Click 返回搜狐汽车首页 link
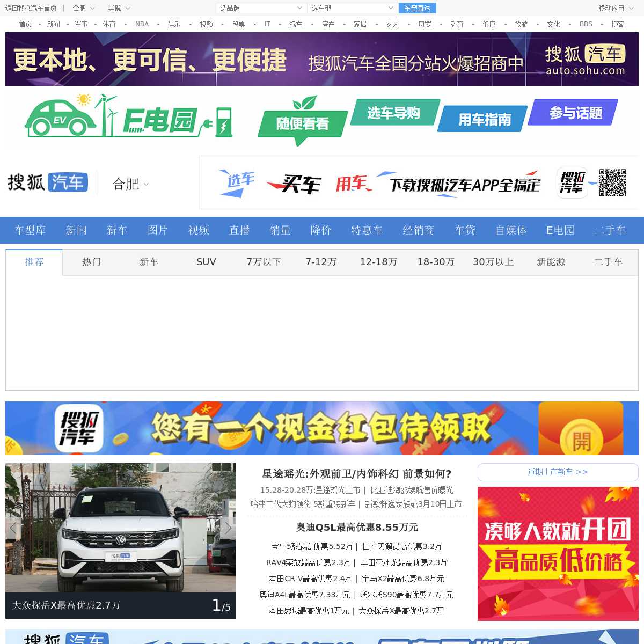The height and width of the screenshot is (644, 644). pos(31,8)
